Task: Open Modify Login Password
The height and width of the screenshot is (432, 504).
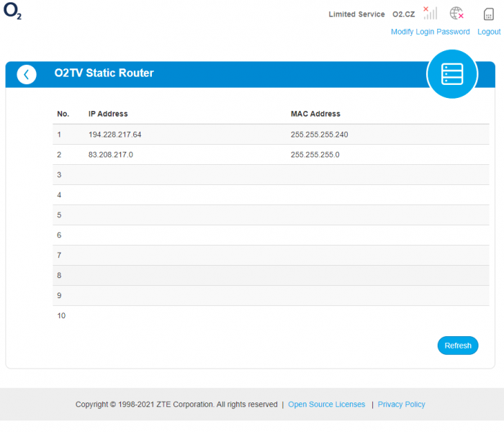Action: pos(430,32)
